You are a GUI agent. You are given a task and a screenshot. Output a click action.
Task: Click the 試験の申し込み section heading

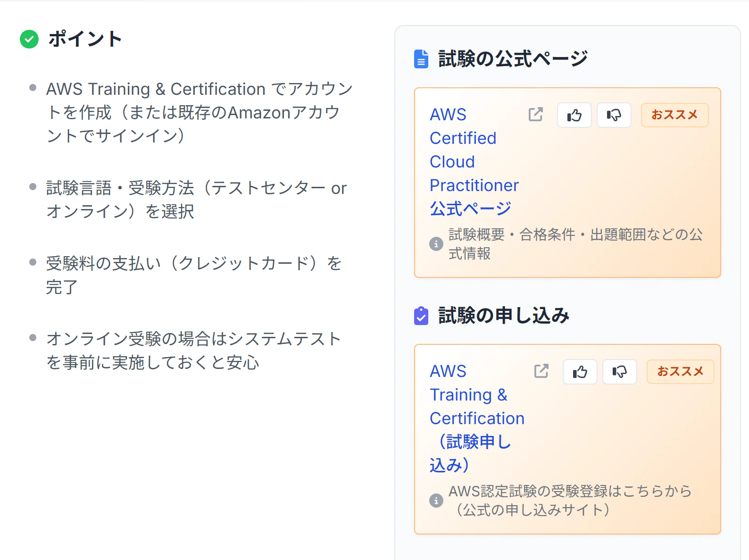pos(504,316)
